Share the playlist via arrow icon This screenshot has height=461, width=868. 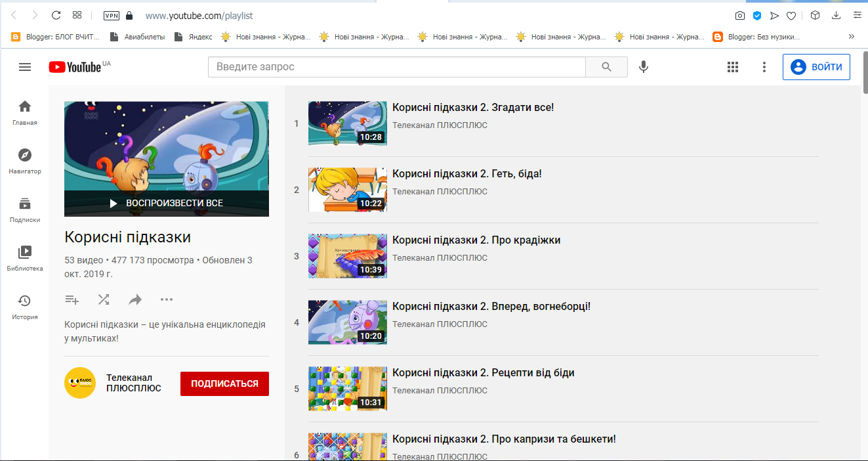click(135, 299)
